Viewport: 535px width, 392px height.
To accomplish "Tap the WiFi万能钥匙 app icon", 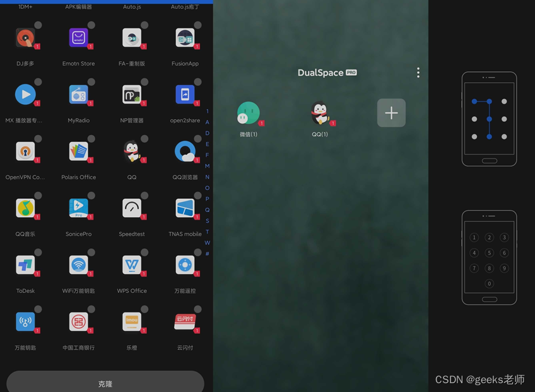I will tap(78, 264).
